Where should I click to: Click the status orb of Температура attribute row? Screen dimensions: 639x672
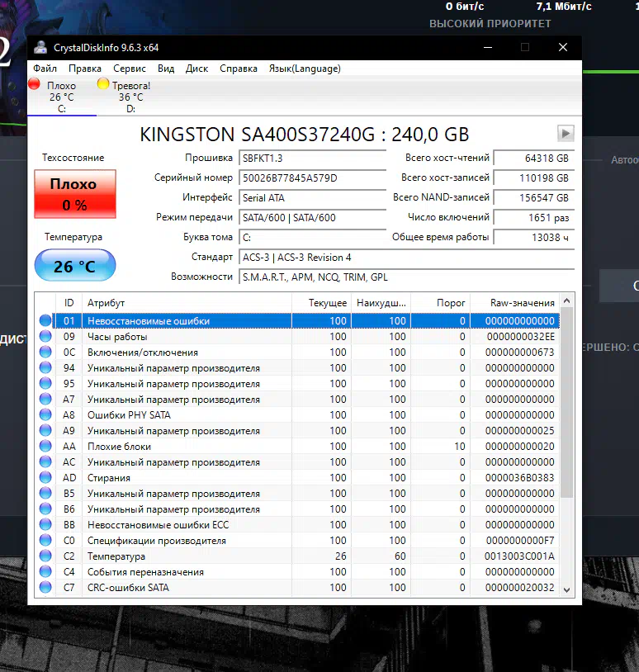click(45, 556)
